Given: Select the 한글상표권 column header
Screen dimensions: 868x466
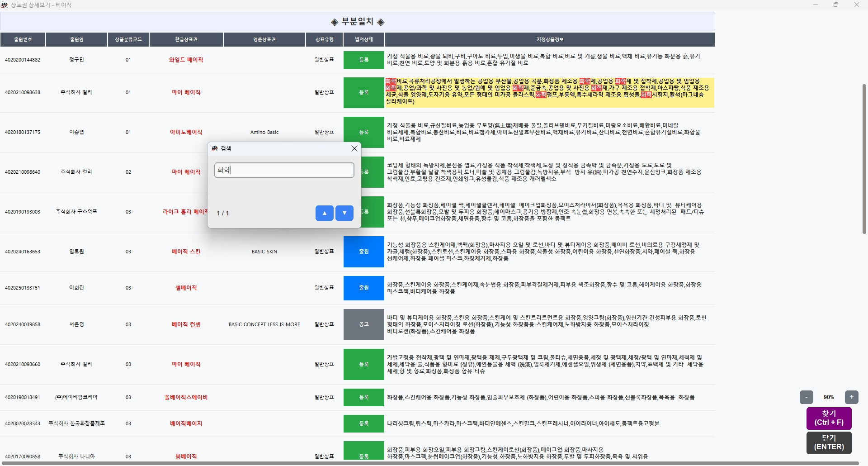Looking at the screenshot, I should coord(186,40).
